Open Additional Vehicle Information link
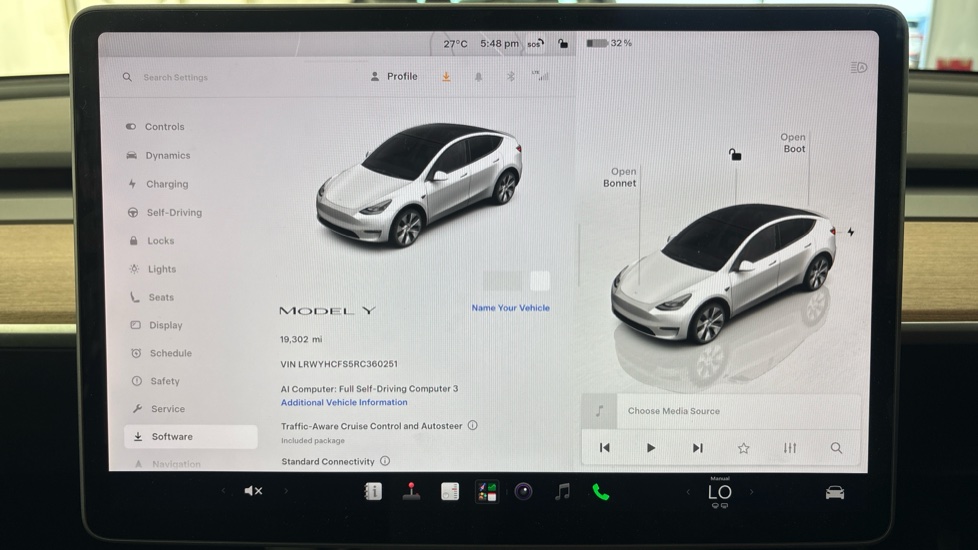978x550 pixels. tap(344, 403)
